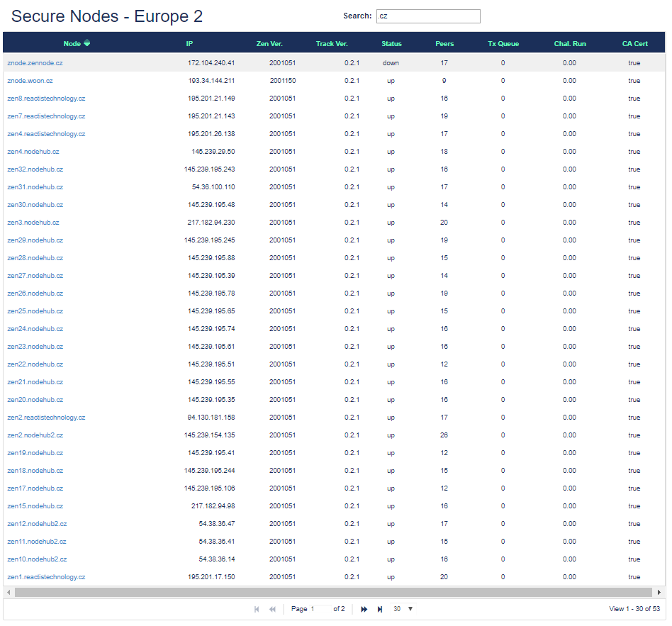672x626 pixels.
Task: Select IP cell 94.130.181.158
Action: (x=211, y=417)
